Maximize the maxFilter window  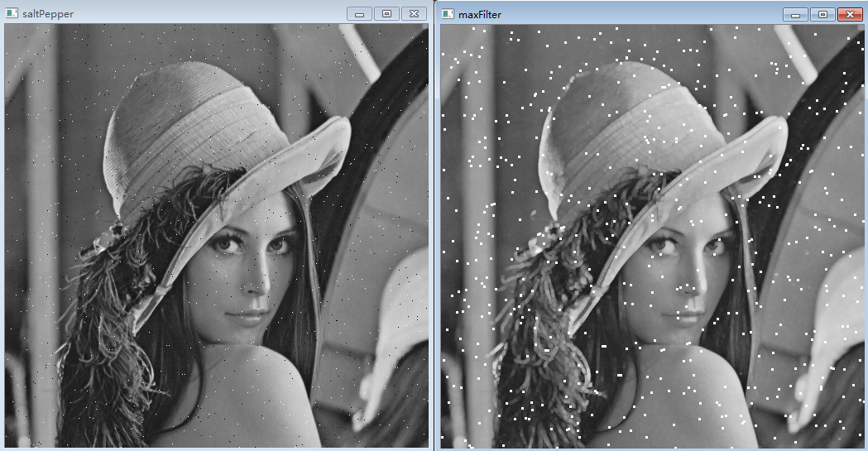point(822,14)
